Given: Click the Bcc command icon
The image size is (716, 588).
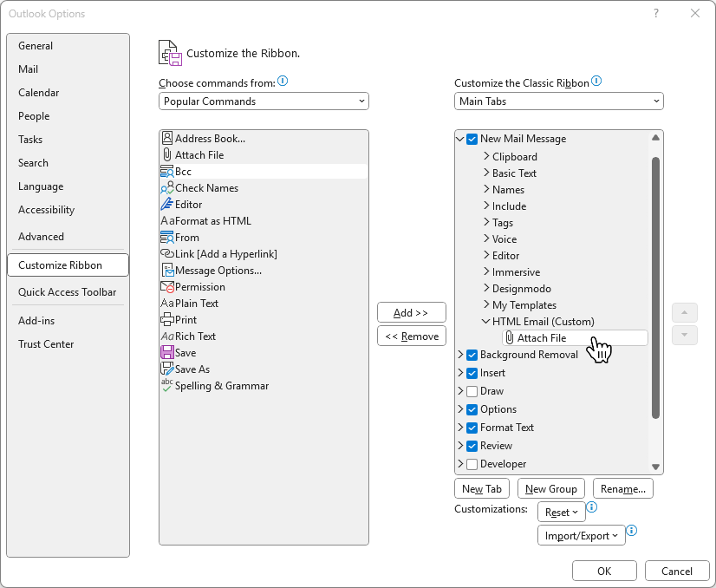Looking at the screenshot, I should point(166,172).
